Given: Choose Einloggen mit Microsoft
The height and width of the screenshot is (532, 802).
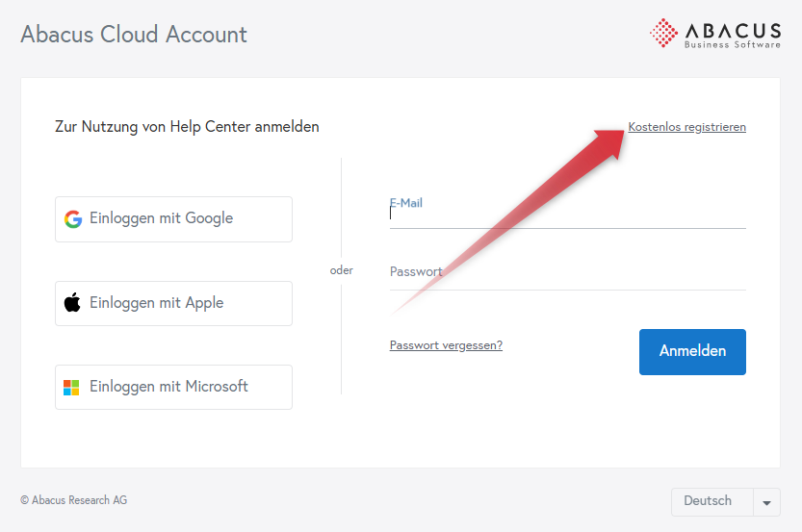Looking at the screenshot, I should click(x=173, y=387).
